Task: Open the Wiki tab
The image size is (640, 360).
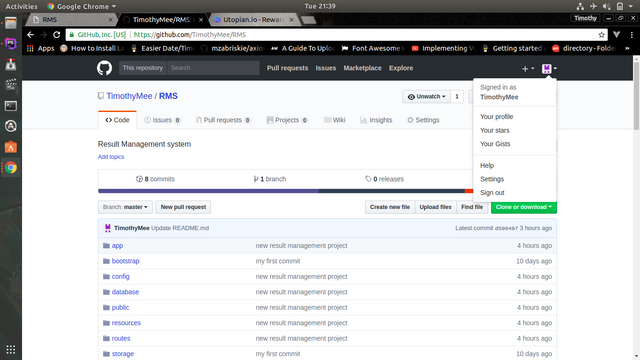Action: 335,120
